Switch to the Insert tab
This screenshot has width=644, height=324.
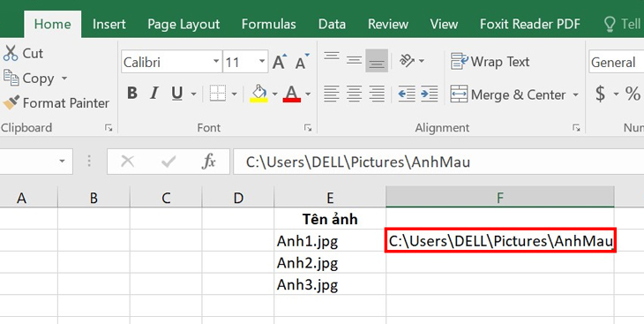coord(109,24)
